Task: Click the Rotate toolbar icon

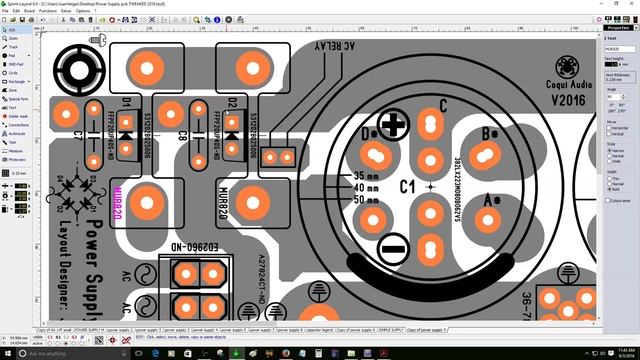Action: coord(112,20)
